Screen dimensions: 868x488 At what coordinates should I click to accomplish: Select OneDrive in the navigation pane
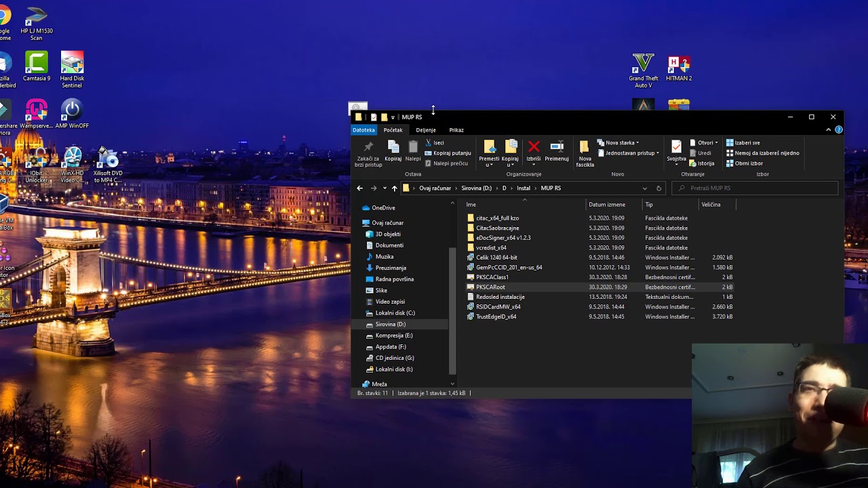[383, 208]
